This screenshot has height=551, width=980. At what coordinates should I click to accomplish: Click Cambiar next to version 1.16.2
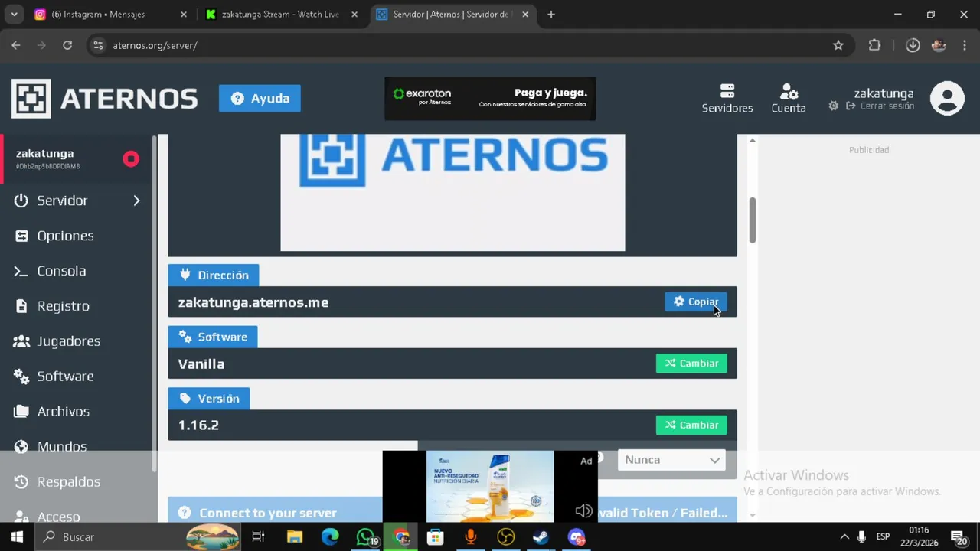coord(691,425)
